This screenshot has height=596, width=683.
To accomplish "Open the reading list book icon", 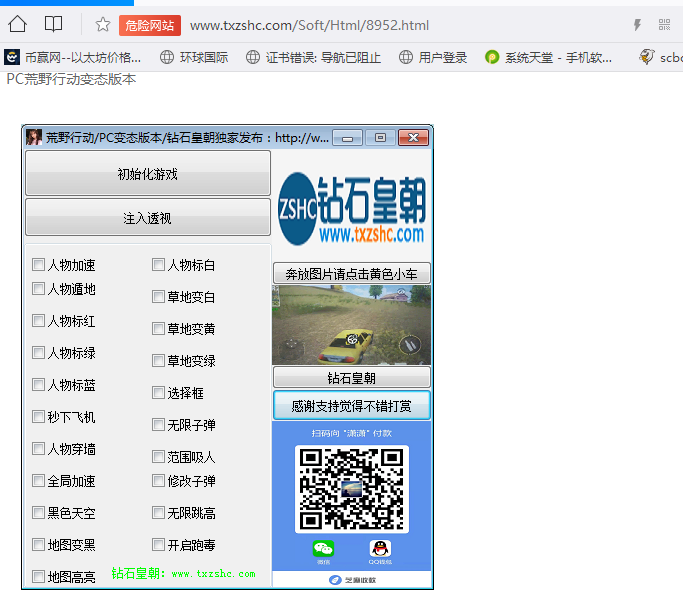I will (x=54, y=24).
